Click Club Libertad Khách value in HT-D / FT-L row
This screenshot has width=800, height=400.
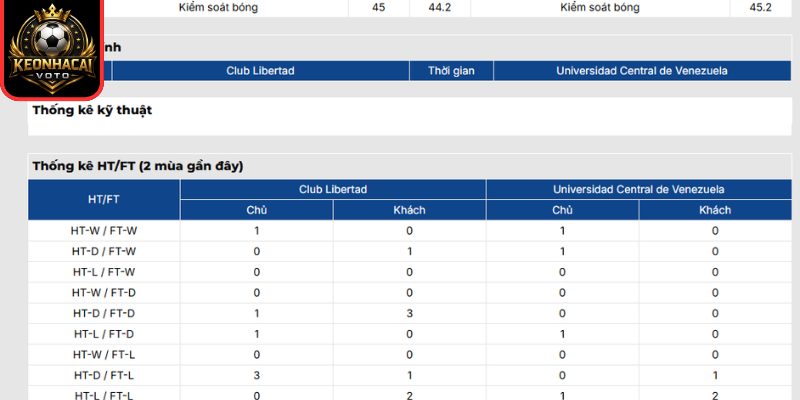pyautogui.click(x=409, y=376)
